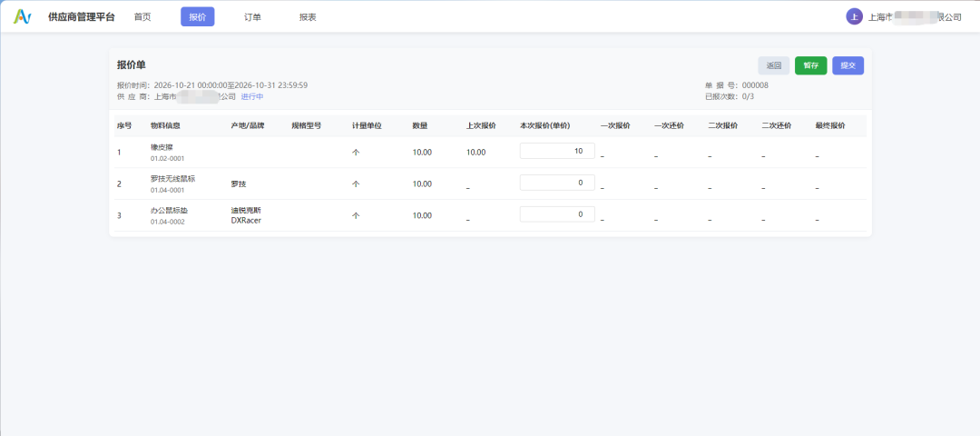The width and height of the screenshot is (980, 436).
Task: Click the 已报次数 0/3 text
Action: point(730,96)
